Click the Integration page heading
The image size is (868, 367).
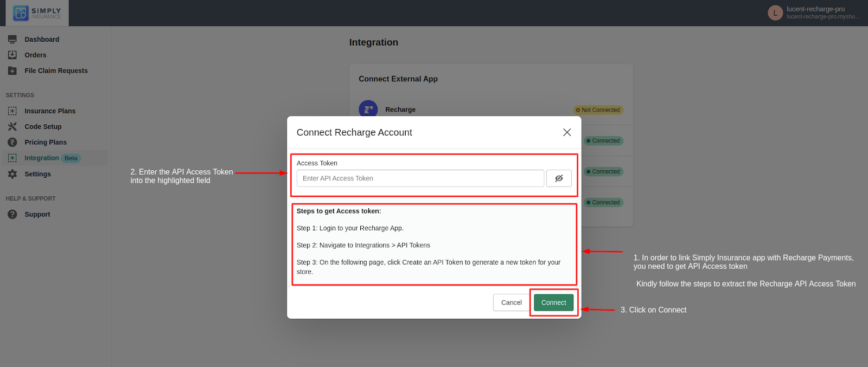374,42
